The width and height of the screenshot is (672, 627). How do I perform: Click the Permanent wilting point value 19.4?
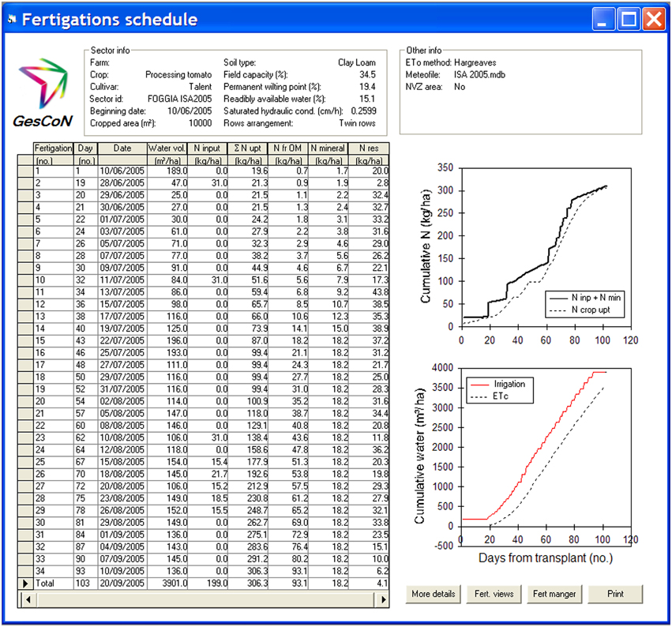(x=368, y=87)
